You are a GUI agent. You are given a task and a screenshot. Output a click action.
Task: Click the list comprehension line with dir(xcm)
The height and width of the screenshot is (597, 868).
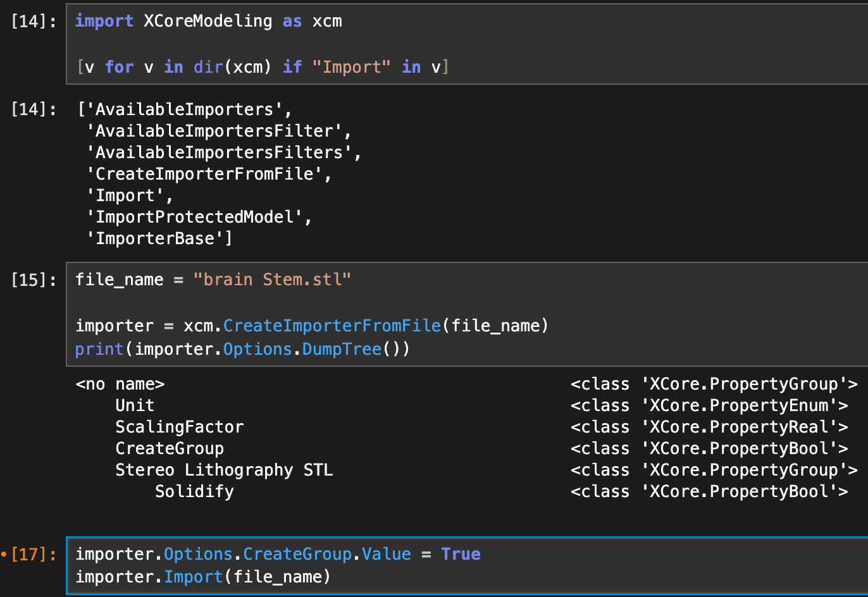click(x=262, y=67)
